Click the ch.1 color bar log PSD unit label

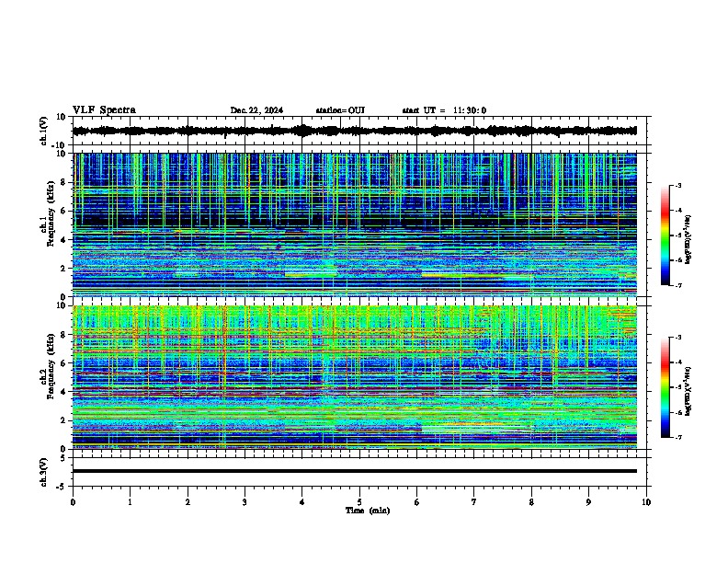click(688, 239)
